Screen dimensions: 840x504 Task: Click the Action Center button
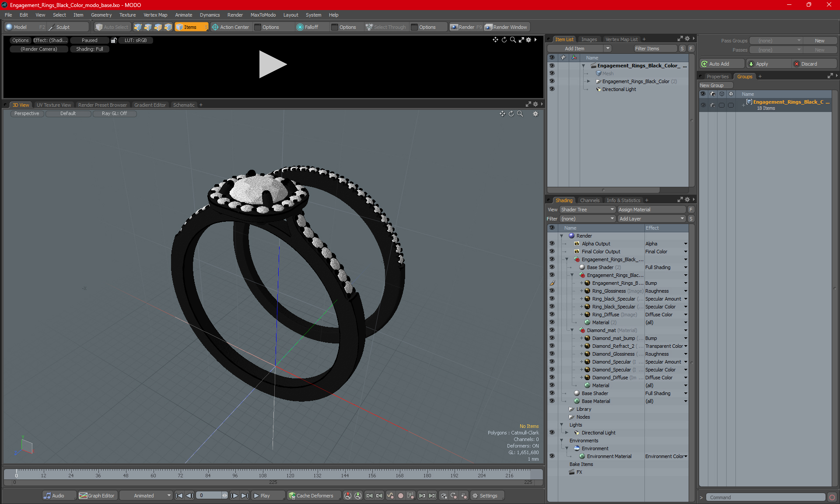tap(231, 27)
